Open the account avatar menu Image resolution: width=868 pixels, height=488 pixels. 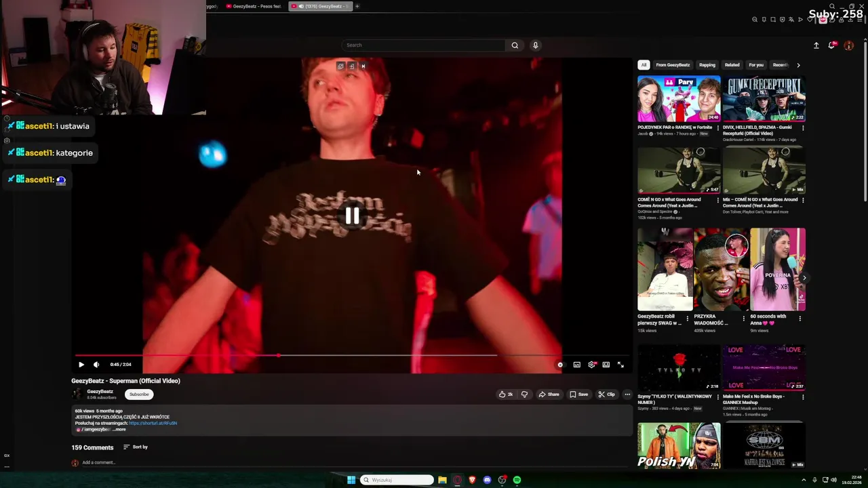(x=848, y=45)
